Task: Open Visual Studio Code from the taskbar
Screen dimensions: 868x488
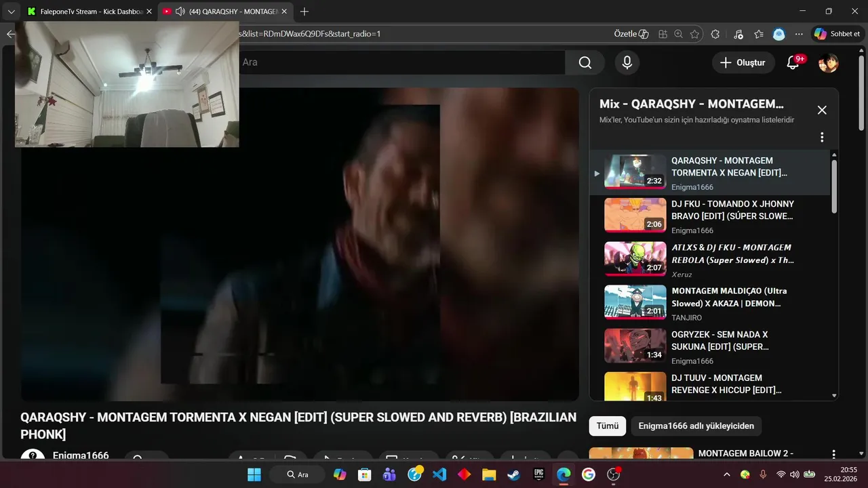Action: (439, 474)
